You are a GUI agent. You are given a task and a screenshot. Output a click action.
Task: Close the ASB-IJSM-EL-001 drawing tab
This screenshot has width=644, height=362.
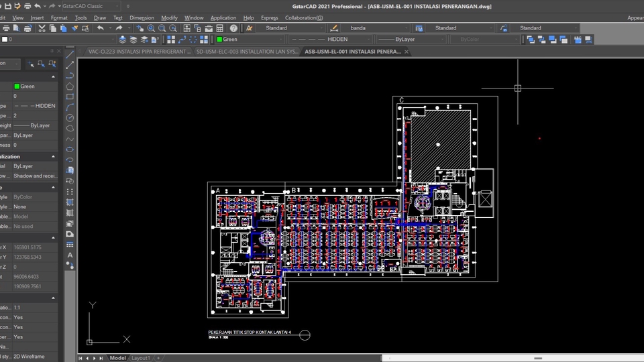pyautogui.click(x=407, y=51)
